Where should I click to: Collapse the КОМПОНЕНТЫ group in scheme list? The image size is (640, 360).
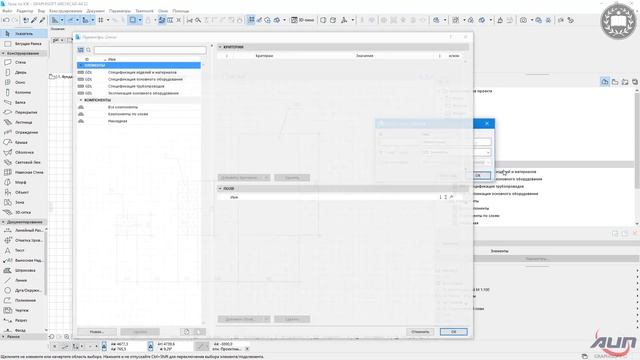(81, 100)
